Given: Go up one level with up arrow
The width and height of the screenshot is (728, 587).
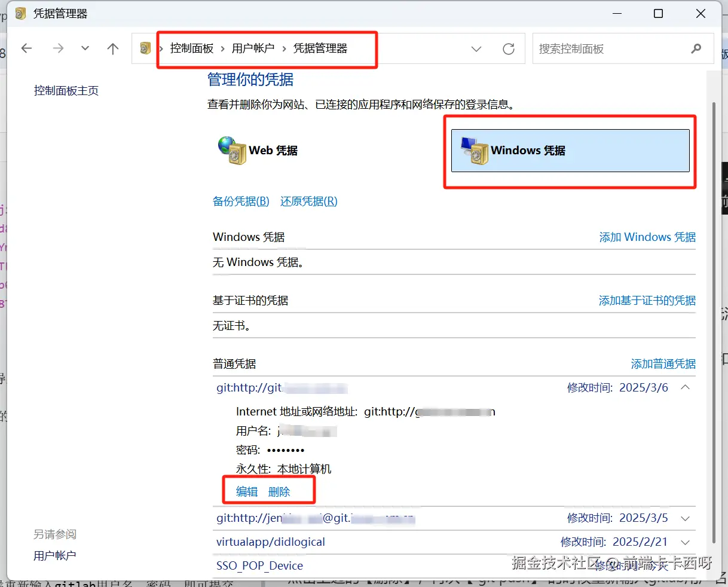Looking at the screenshot, I should 113,48.
